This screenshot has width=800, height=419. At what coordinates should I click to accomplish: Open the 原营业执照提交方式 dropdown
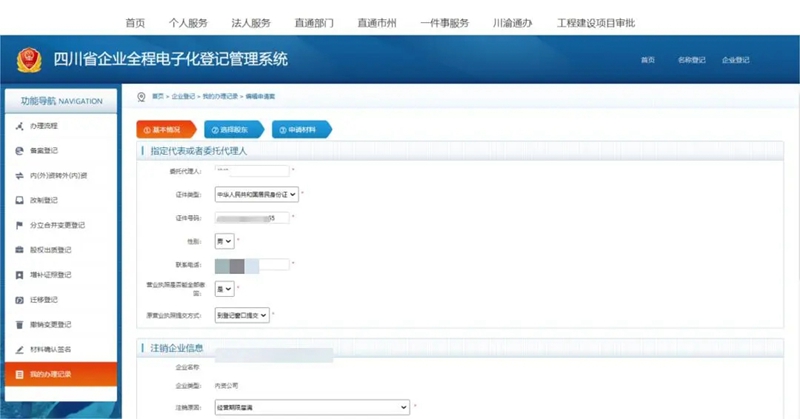(x=242, y=315)
